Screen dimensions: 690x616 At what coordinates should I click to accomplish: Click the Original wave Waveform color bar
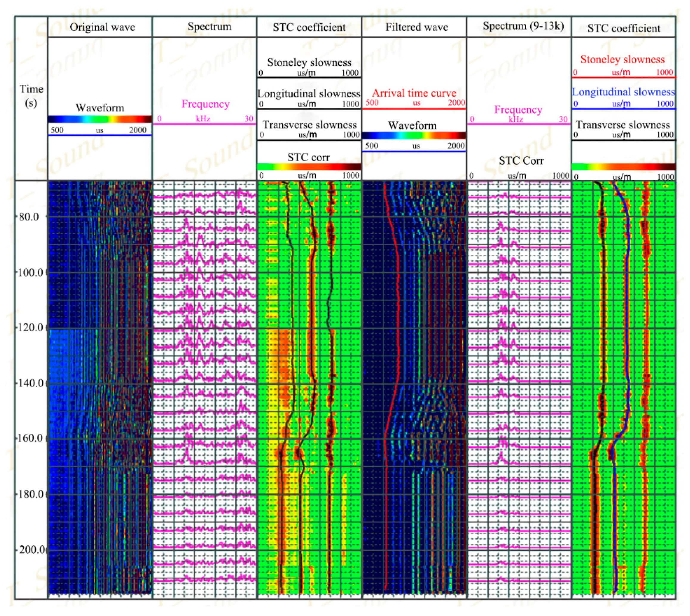tap(99, 119)
